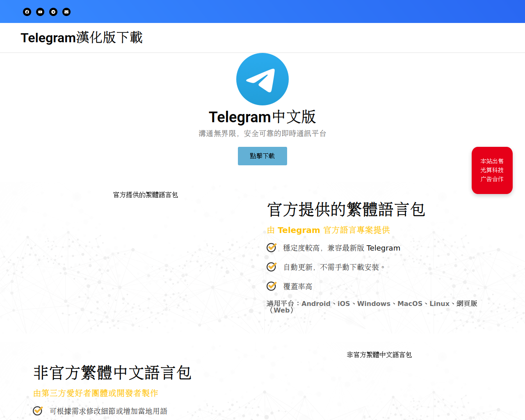Click the checkmark icon beside 可根據需求修改細節
The image size is (525, 420).
click(38, 411)
